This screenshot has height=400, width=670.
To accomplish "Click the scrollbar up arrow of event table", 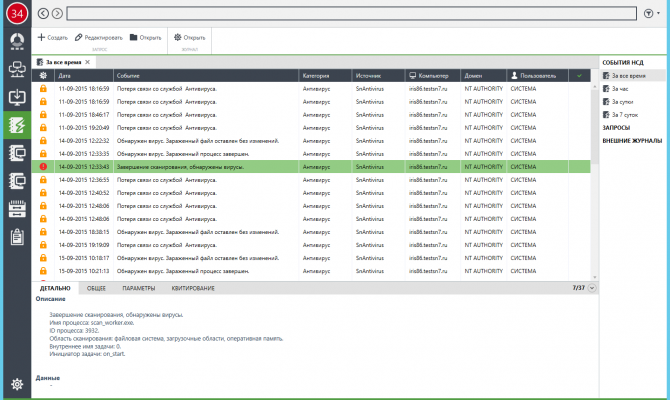I will pos(594,86).
